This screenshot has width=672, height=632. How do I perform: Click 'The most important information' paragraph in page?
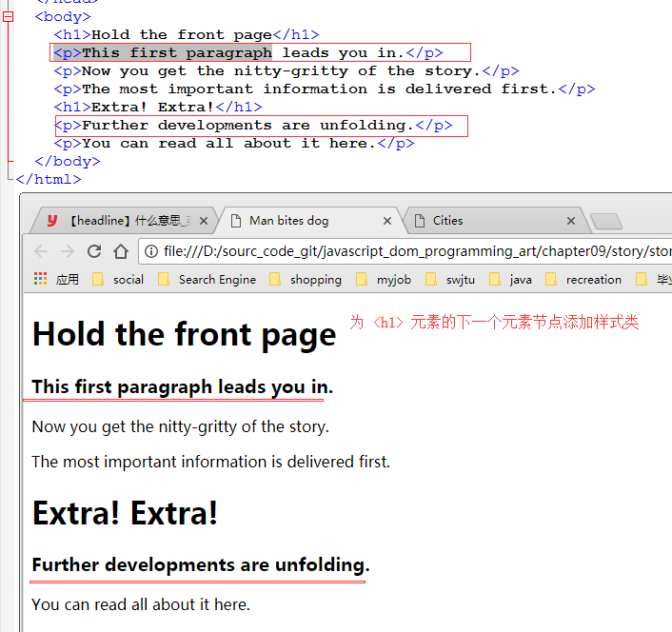point(211,462)
